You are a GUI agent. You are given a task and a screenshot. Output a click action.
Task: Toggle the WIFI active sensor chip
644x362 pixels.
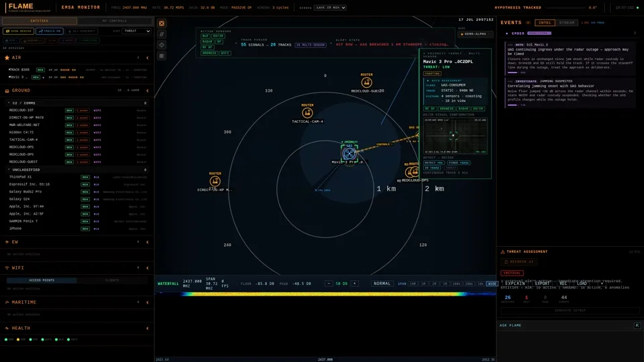pos(225,54)
